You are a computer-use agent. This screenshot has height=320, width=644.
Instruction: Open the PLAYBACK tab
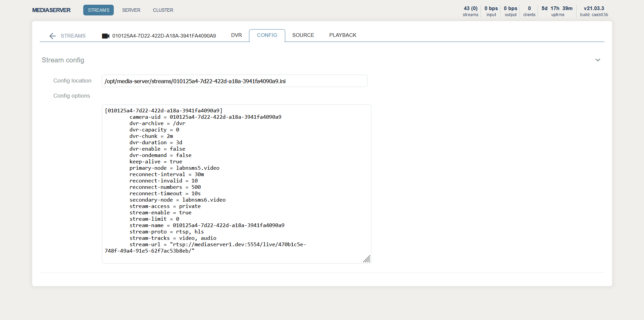(x=342, y=35)
